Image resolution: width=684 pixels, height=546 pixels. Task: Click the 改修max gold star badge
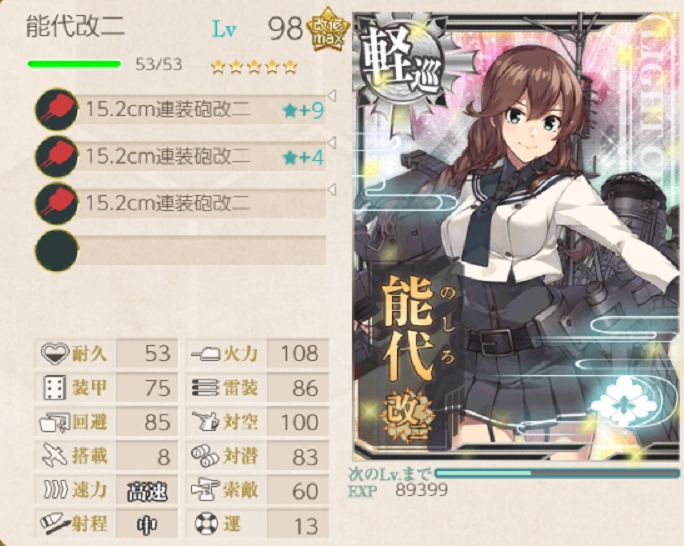click(x=328, y=29)
